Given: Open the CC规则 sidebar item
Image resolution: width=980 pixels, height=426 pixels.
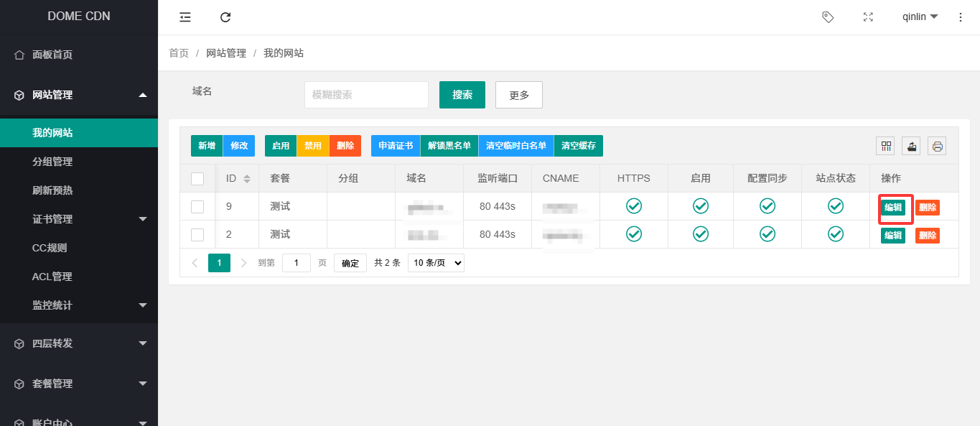Looking at the screenshot, I should click(50, 248).
